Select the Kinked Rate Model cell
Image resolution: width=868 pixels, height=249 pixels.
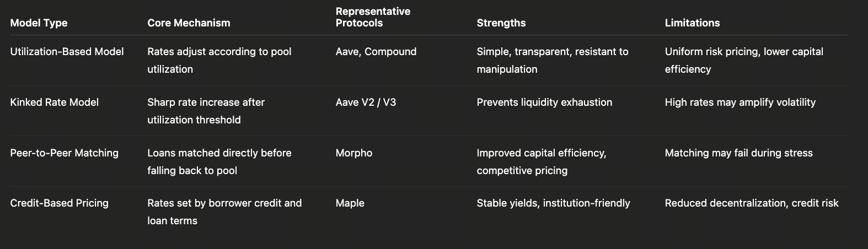(54, 102)
